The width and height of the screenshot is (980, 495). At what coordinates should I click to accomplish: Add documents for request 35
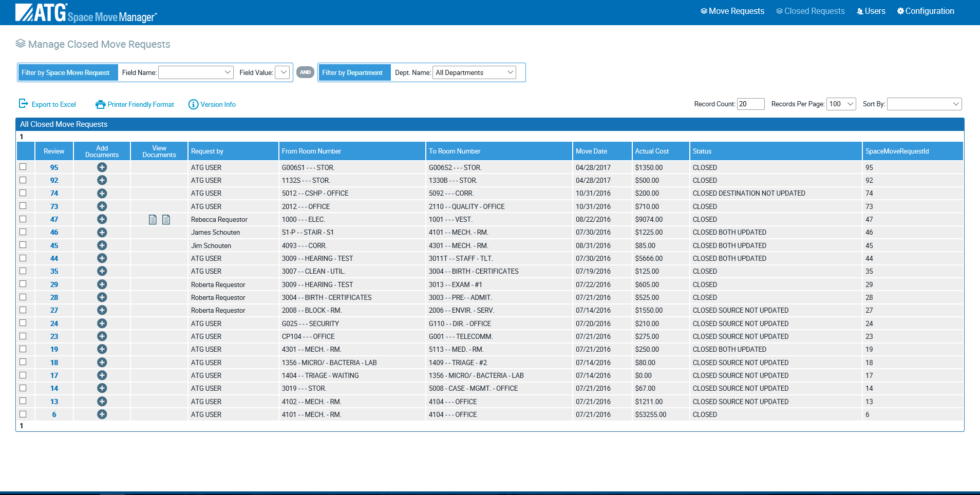pyautogui.click(x=102, y=271)
